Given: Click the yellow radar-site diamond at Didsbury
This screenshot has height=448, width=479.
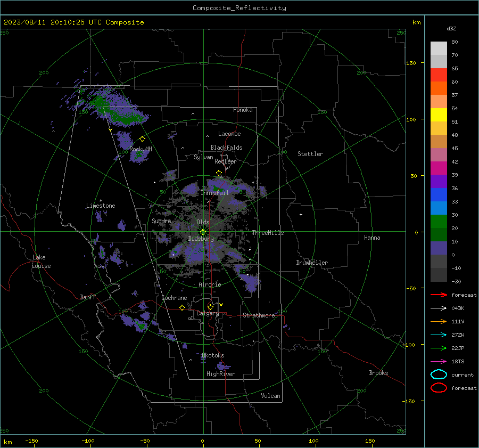Looking at the screenshot, I should point(203,232).
